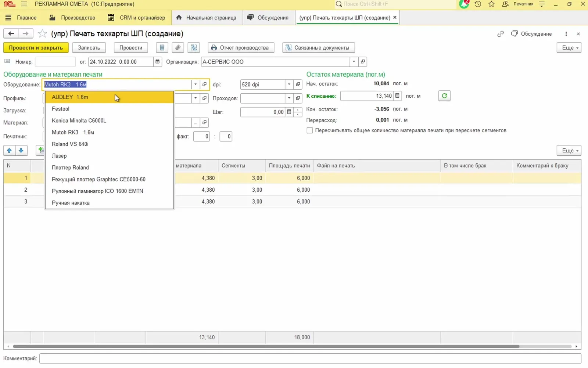Switch to the Начальная страница tab
This screenshot has height=368, width=588.
point(206,18)
